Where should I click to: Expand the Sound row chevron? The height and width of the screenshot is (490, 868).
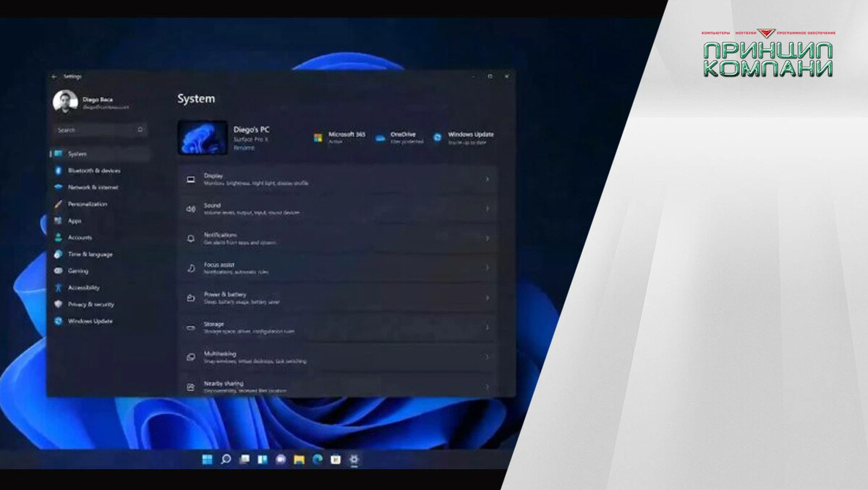[x=487, y=208]
